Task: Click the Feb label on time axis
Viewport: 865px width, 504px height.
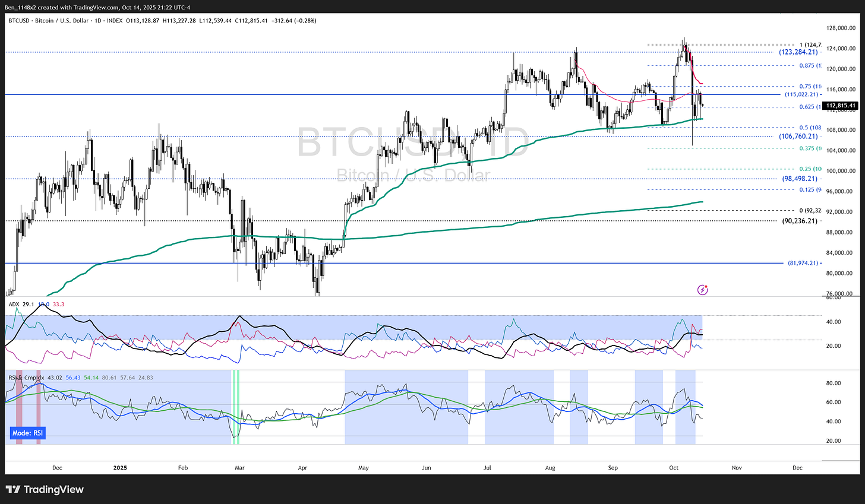Action: (x=182, y=468)
